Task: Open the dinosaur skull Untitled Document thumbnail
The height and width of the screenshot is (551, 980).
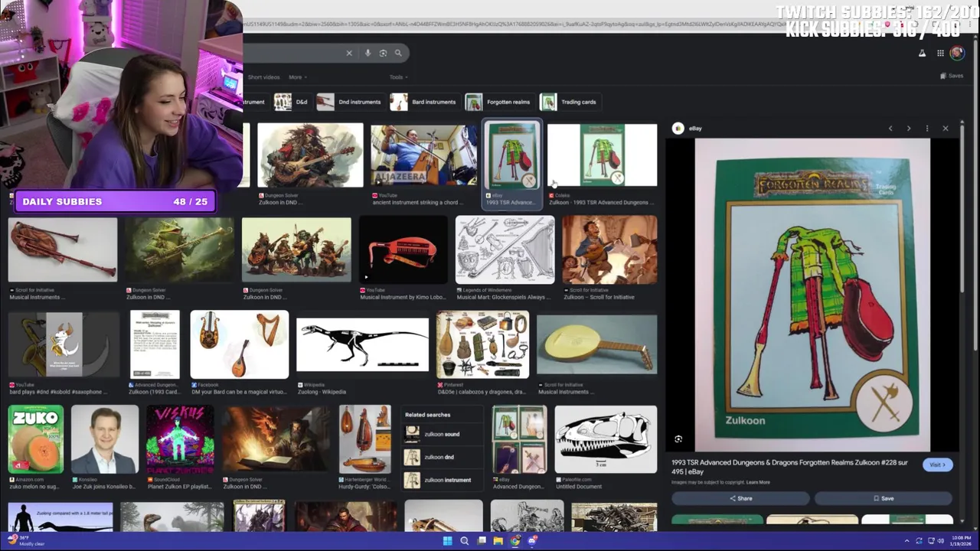Action: (x=605, y=439)
